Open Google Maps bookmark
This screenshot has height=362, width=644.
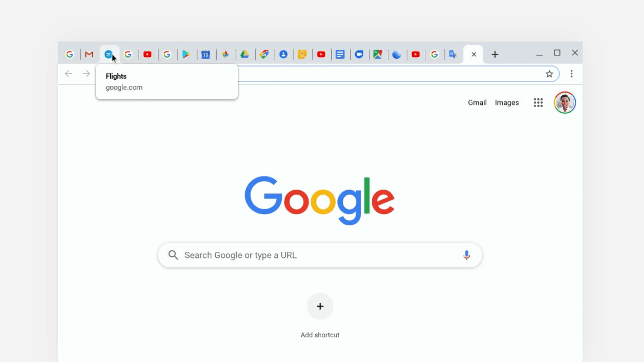(x=378, y=54)
